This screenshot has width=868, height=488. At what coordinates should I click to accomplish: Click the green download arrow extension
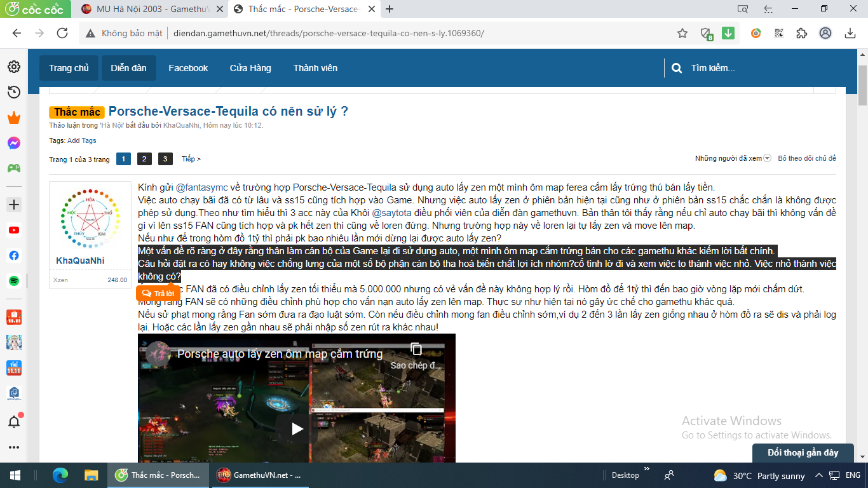point(728,33)
